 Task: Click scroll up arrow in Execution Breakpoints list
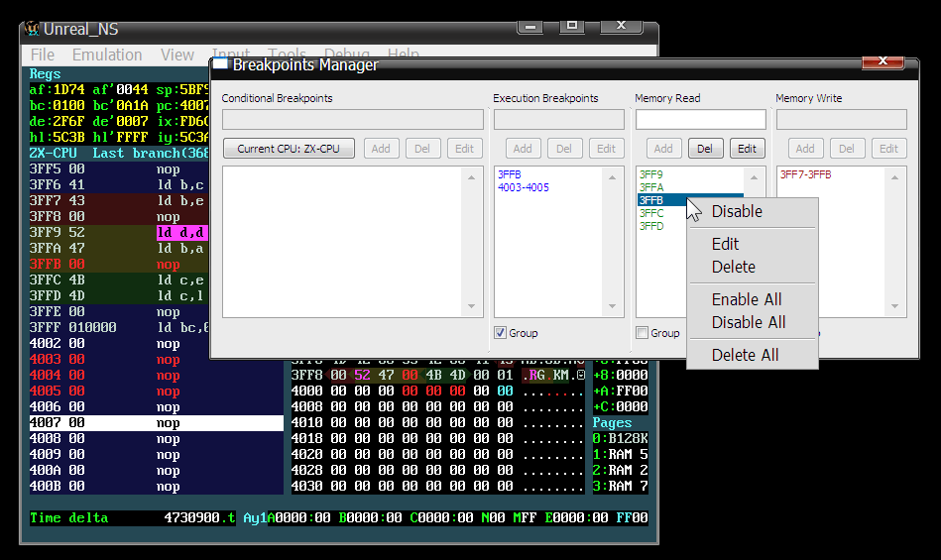pos(612,177)
